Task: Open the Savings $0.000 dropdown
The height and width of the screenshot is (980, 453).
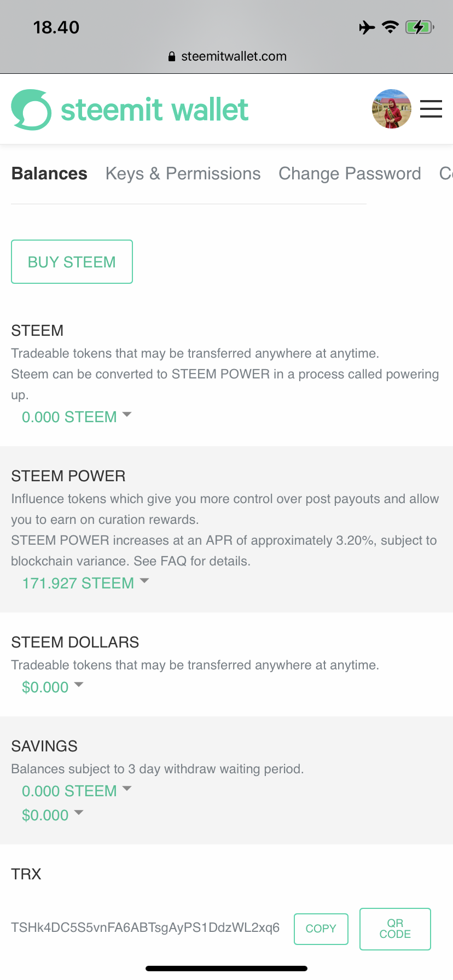Action: coord(53,815)
